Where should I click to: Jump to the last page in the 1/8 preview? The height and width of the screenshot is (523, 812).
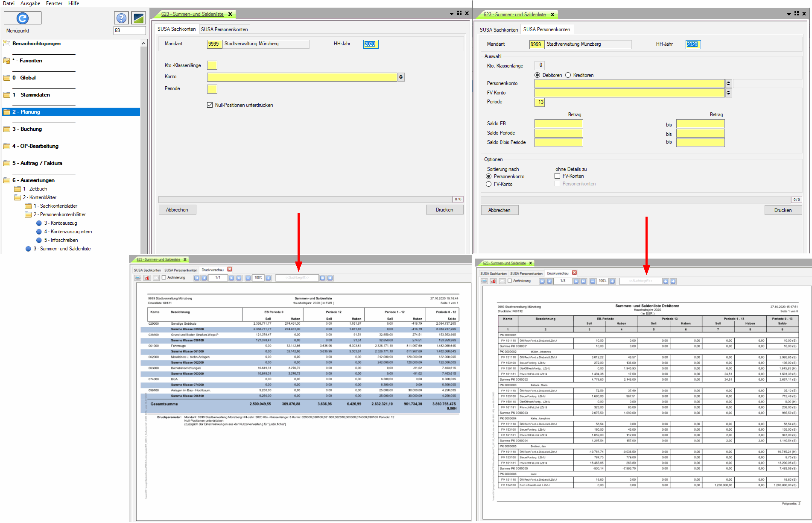[x=583, y=281]
